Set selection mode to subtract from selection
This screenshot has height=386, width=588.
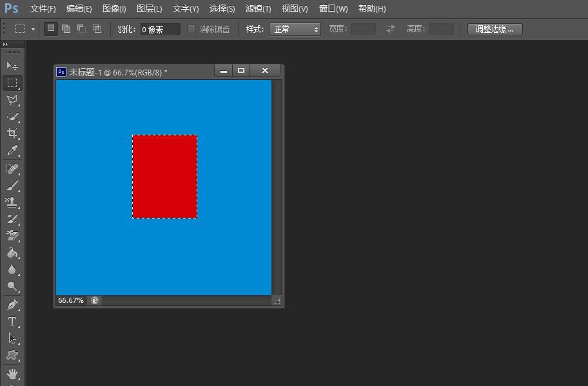[81, 28]
